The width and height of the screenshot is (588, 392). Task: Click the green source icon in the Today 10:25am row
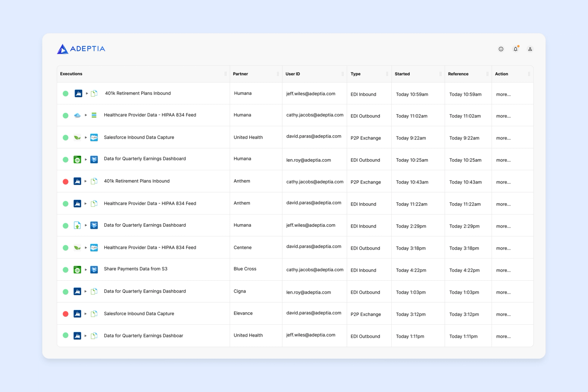pos(77,159)
